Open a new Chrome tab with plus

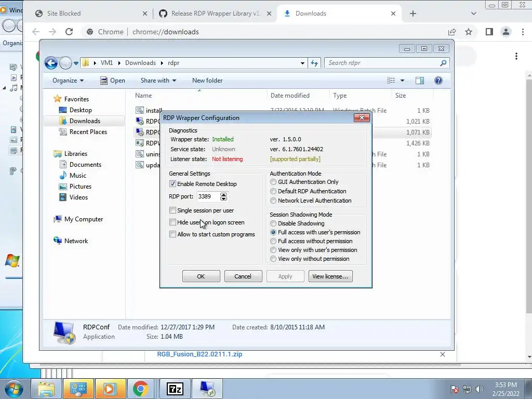[413, 14]
